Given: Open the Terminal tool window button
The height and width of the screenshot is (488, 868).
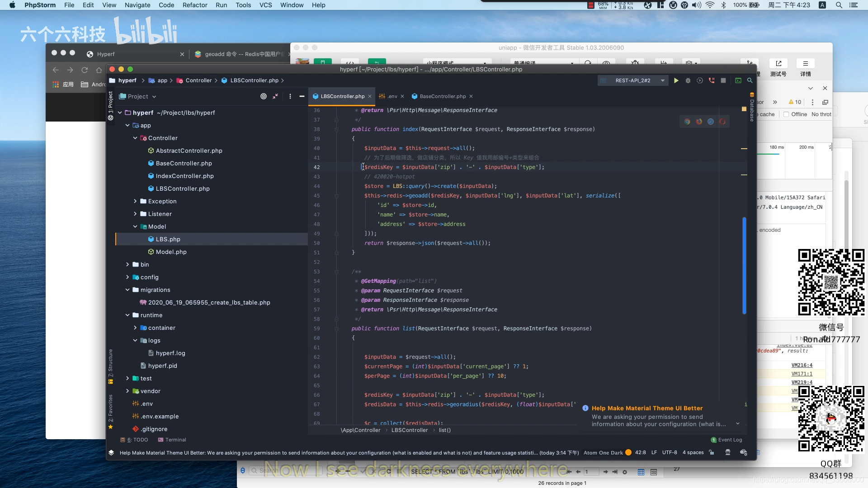Looking at the screenshot, I should coord(172,440).
